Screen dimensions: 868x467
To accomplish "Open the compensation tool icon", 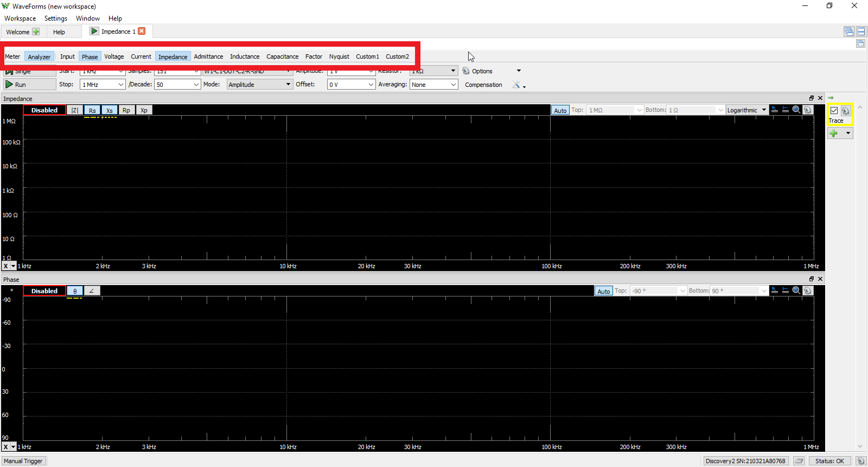I will point(516,85).
